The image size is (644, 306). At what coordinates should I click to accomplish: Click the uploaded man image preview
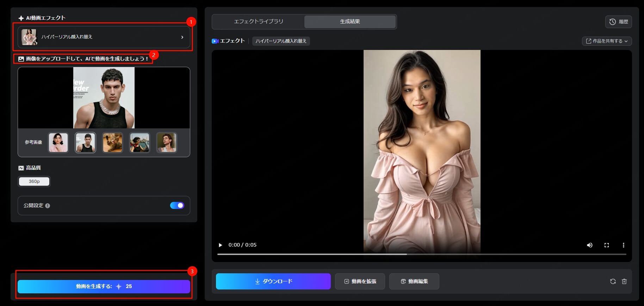[x=104, y=98]
